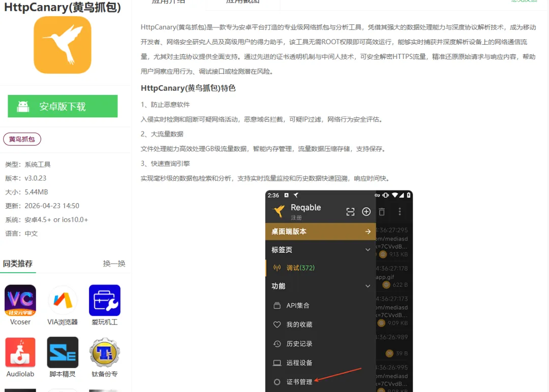Click the HttpCanary hummingbird app icon

click(x=63, y=45)
